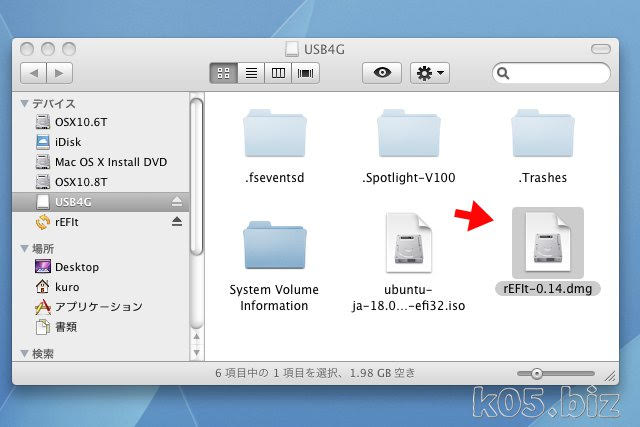
Task: Select the iDisk icon in the sidebar
Action: [43, 142]
